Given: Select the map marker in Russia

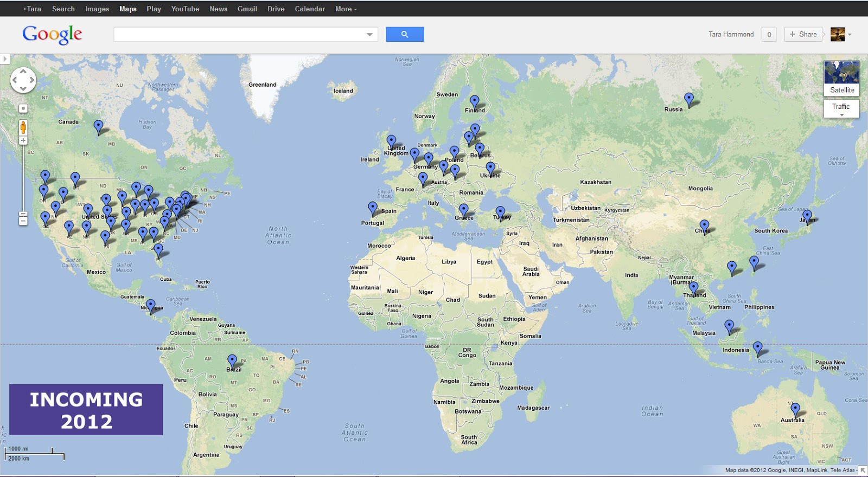Looking at the screenshot, I should pyautogui.click(x=689, y=100).
